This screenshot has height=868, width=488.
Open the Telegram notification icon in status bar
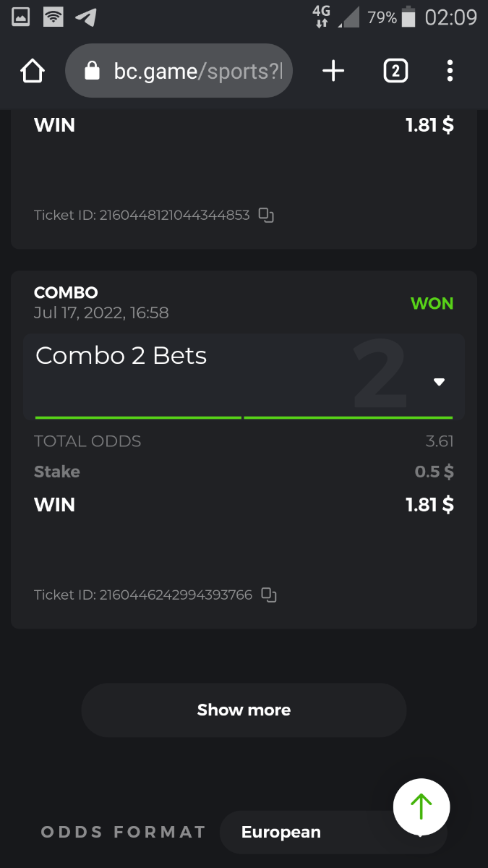point(85,17)
